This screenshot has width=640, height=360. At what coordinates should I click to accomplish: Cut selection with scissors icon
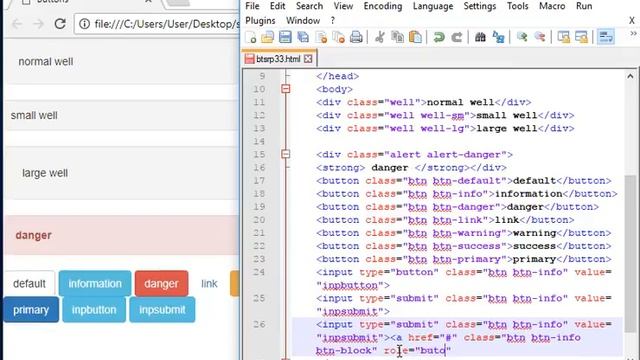pyautogui.click(x=380, y=38)
